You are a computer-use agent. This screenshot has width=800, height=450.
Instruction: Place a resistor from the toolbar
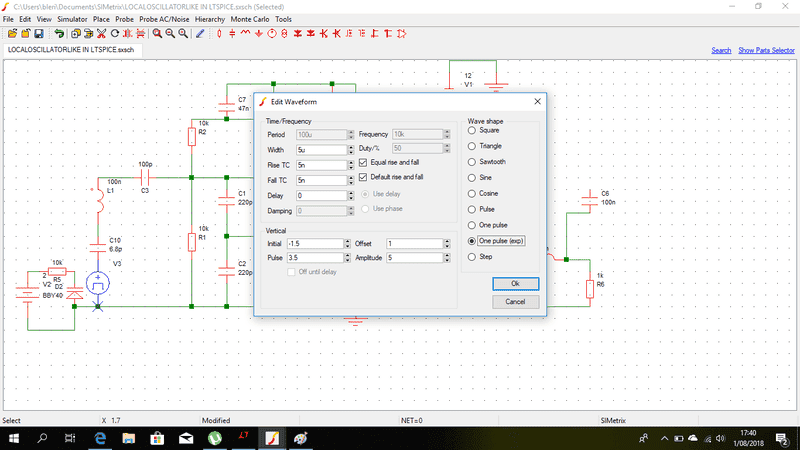tap(219, 34)
